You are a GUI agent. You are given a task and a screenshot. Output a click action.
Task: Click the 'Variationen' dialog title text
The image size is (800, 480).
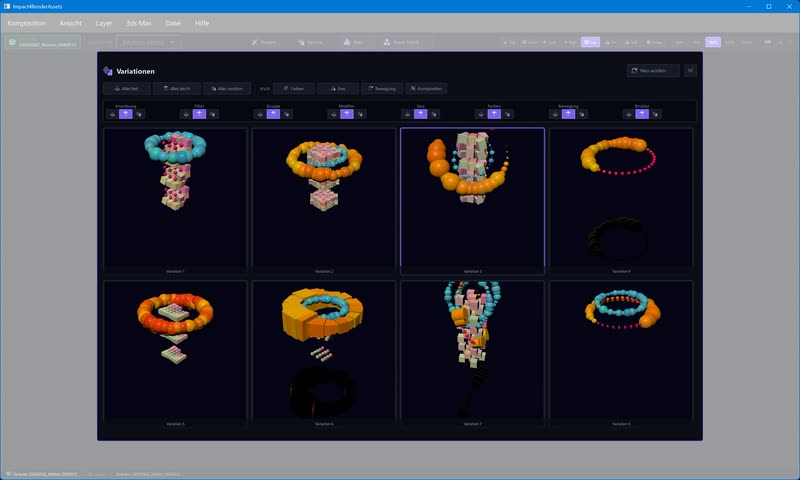pyautogui.click(x=135, y=71)
